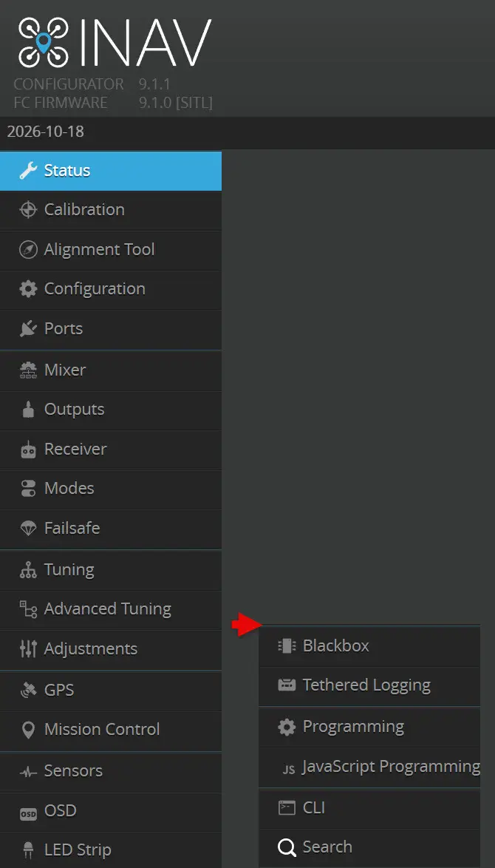Screen dimensions: 495x868
Task: Click the gear icon beside Configuration
Action: click(x=27, y=289)
